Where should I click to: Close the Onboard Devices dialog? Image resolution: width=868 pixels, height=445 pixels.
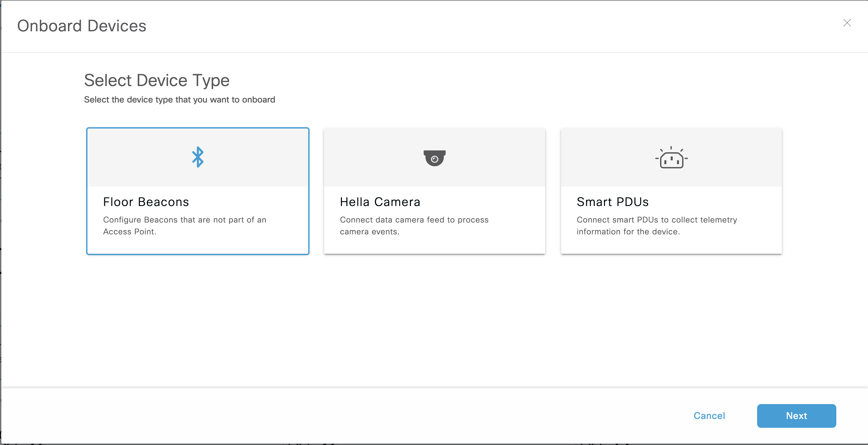[x=847, y=23]
